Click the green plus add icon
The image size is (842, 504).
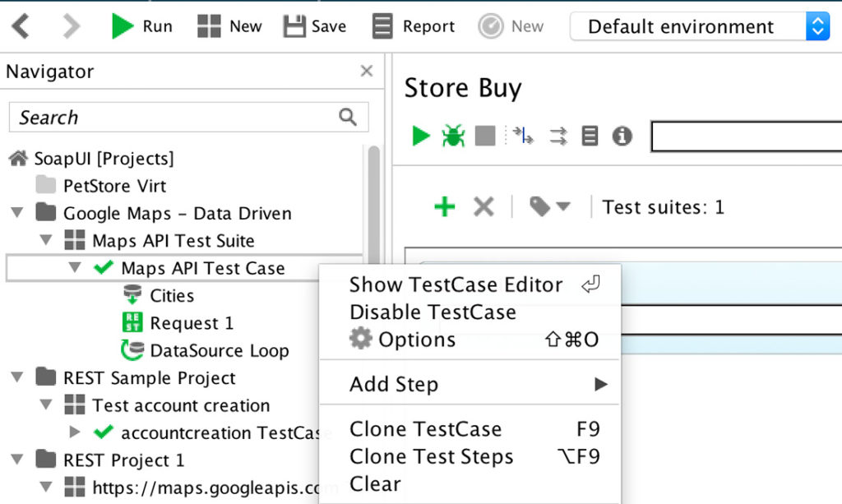click(x=445, y=206)
